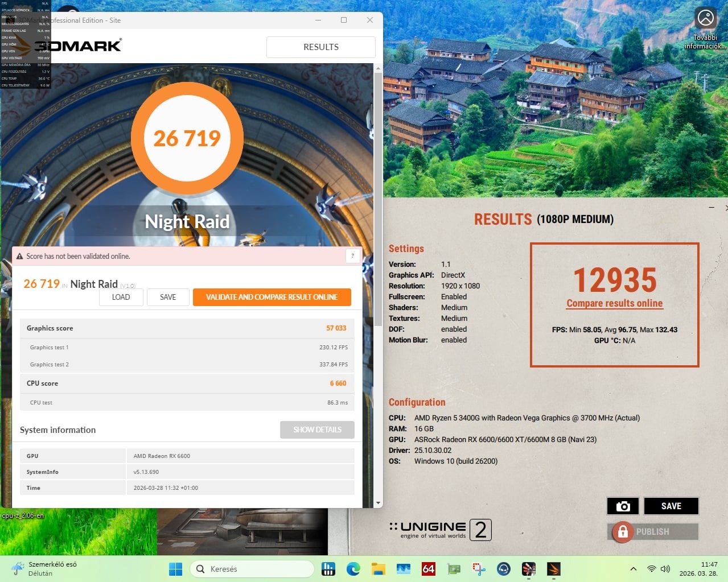The height and width of the screenshot is (582, 728).
Task: Click the Keresés taskbar search box
Action: (x=252, y=569)
